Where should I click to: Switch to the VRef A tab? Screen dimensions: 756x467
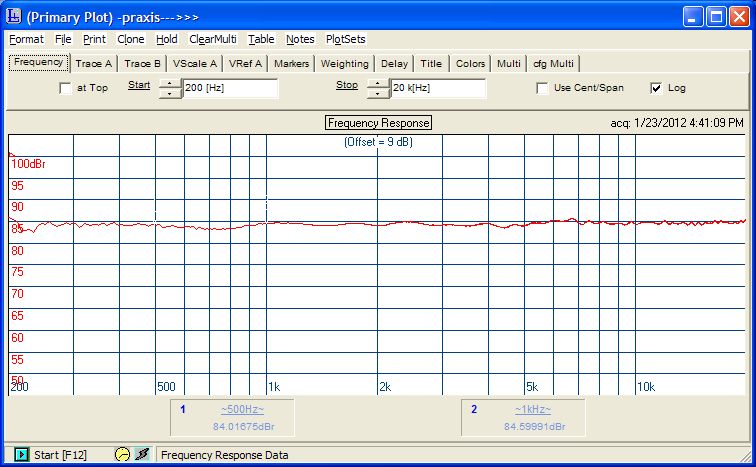click(245, 64)
